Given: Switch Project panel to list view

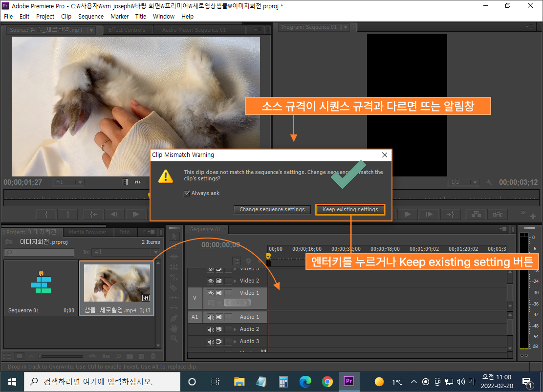Looking at the screenshot, I should click(x=8, y=356).
